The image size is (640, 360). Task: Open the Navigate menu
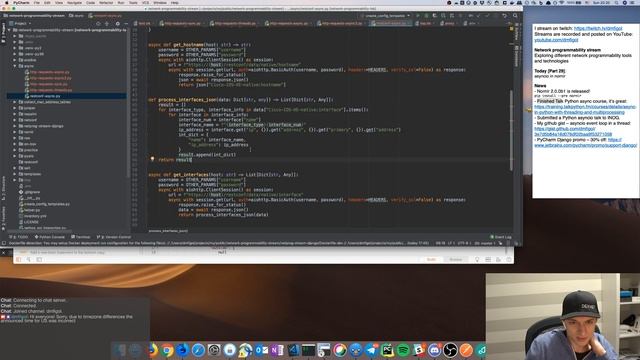[x=74, y=2]
